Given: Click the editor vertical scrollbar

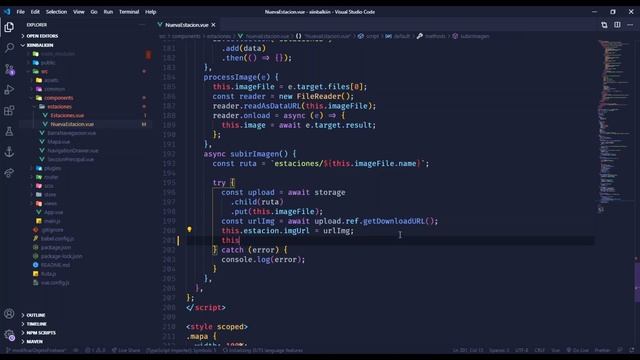Looking at the screenshot, I should pos(637,282).
